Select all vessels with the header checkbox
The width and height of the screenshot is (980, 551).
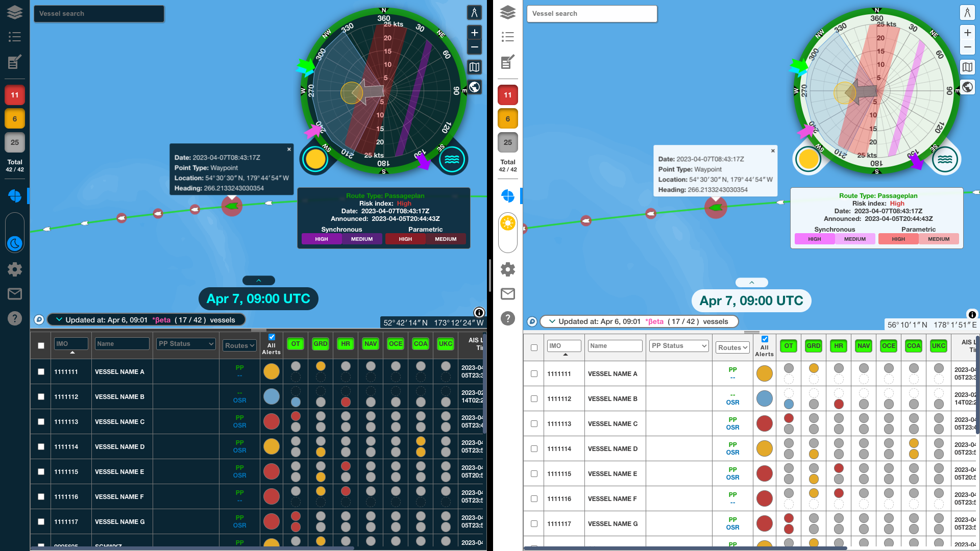coord(41,345)
